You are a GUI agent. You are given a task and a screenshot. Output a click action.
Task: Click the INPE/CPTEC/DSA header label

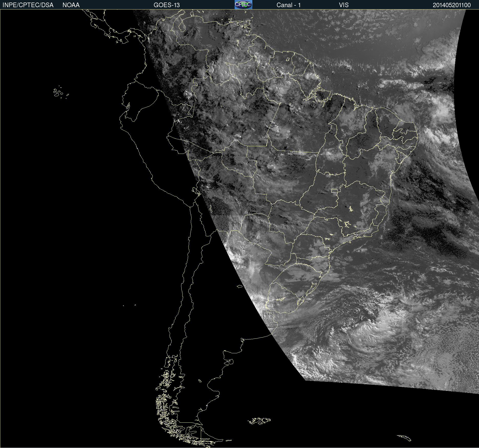28,5
